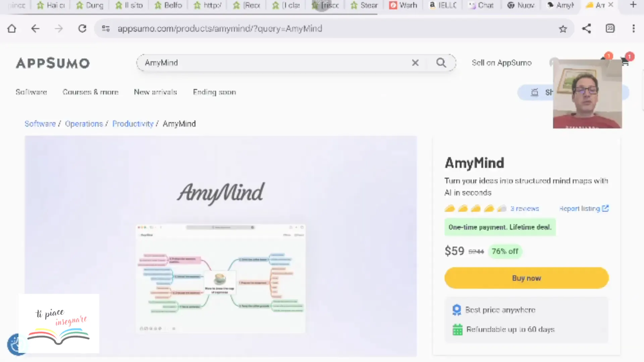
Task: Open Sell on AppSumo link
Action: [501, 63]
